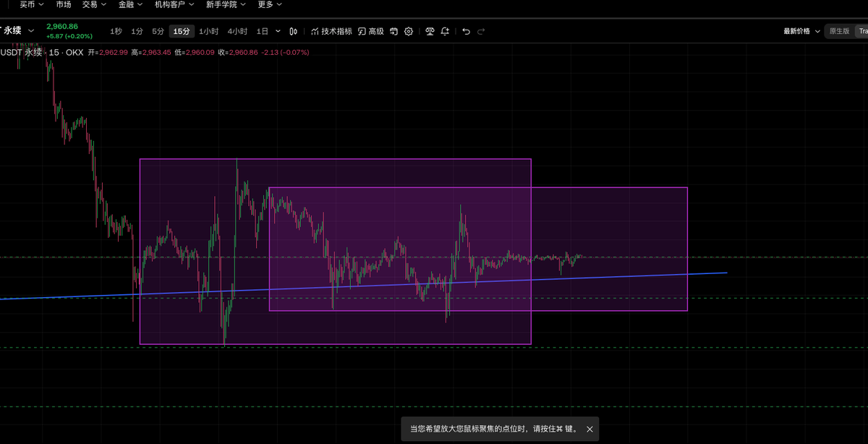Open chart settings gear

point(409,31)
